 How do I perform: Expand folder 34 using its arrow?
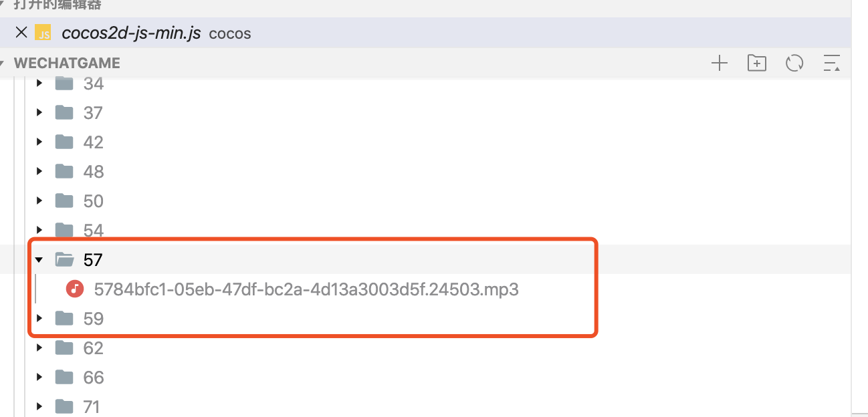coord(39,84)
